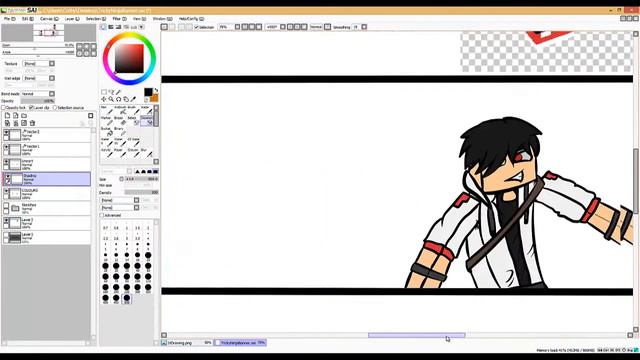Open the first brush shape (none) dropdown

(x=136, y=200)
